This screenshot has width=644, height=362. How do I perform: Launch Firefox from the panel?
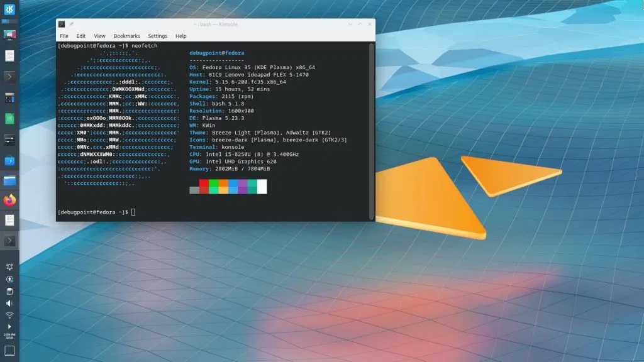(9, 199)
